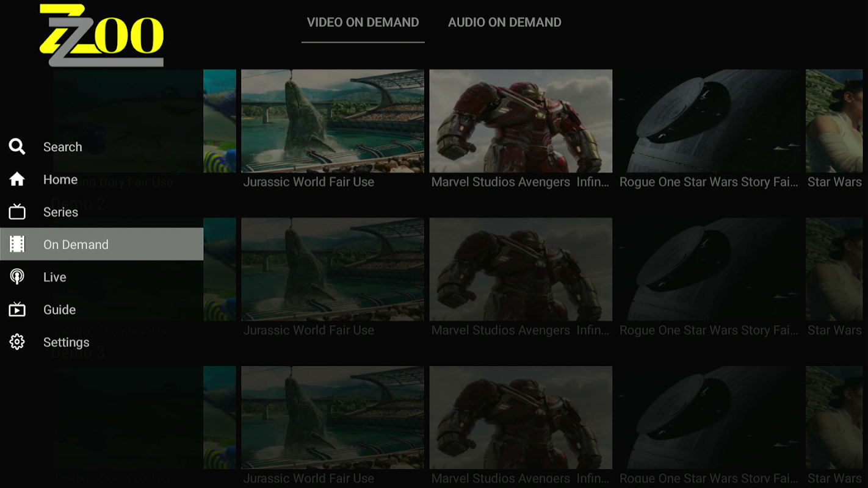This screenshot has height=488, width=868.
Task: Open Rogue One thumbnail in the top row
Action: coord(709,121)
